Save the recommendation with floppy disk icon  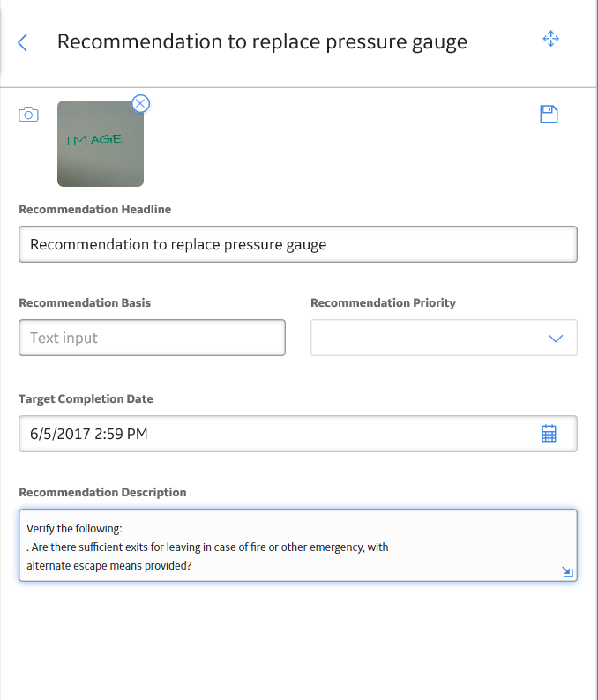[549, 115]
